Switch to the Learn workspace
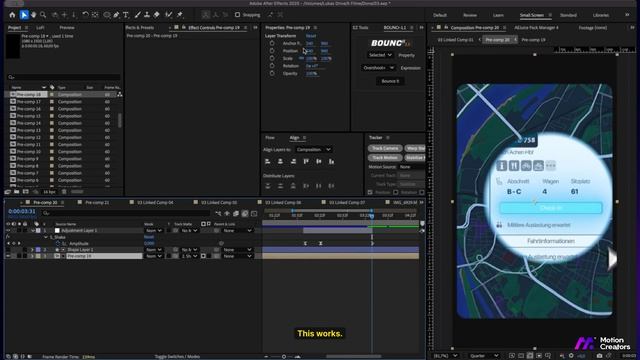This screenshot has height=360, width=640. [x=498, y=15]
